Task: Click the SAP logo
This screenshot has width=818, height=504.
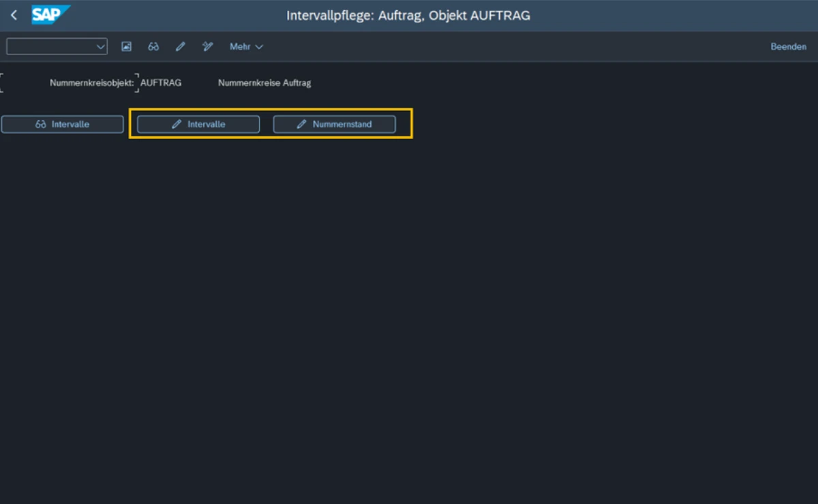Action: point(50,14)
